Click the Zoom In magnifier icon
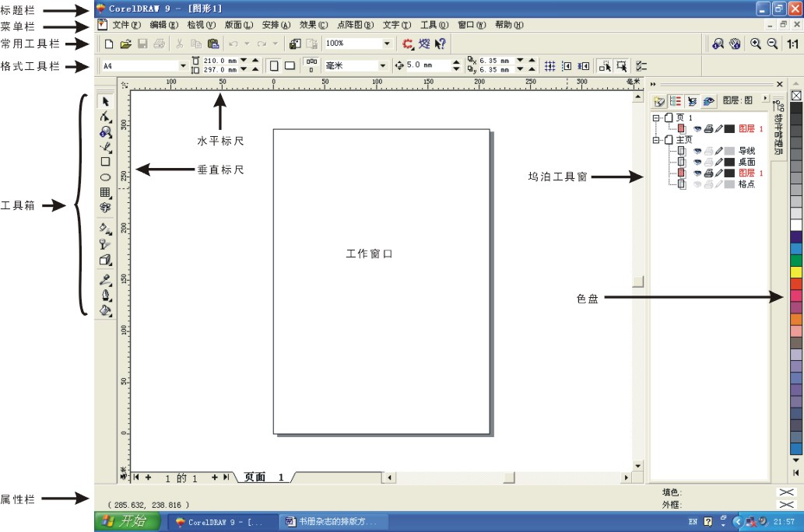 pyautogui.click(x=755, y=44)
